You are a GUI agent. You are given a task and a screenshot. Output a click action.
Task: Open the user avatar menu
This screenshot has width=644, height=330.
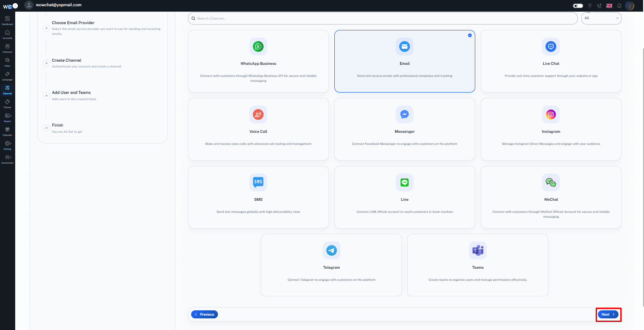630,6
